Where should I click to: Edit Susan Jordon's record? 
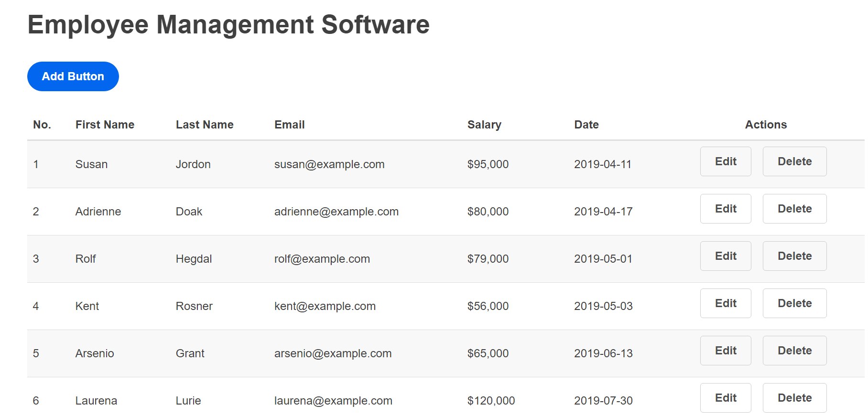coord(726,161)
